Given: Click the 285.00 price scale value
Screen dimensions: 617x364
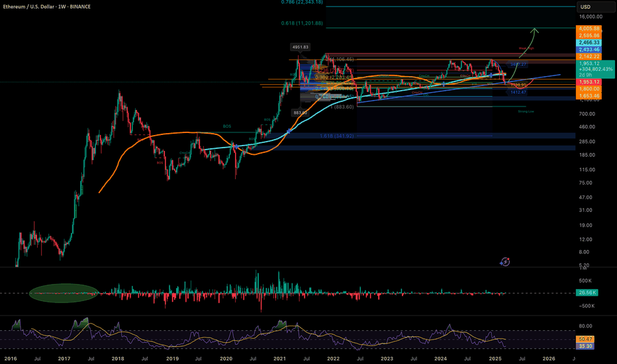Looking at the screenshot, I should coord(587,141).
